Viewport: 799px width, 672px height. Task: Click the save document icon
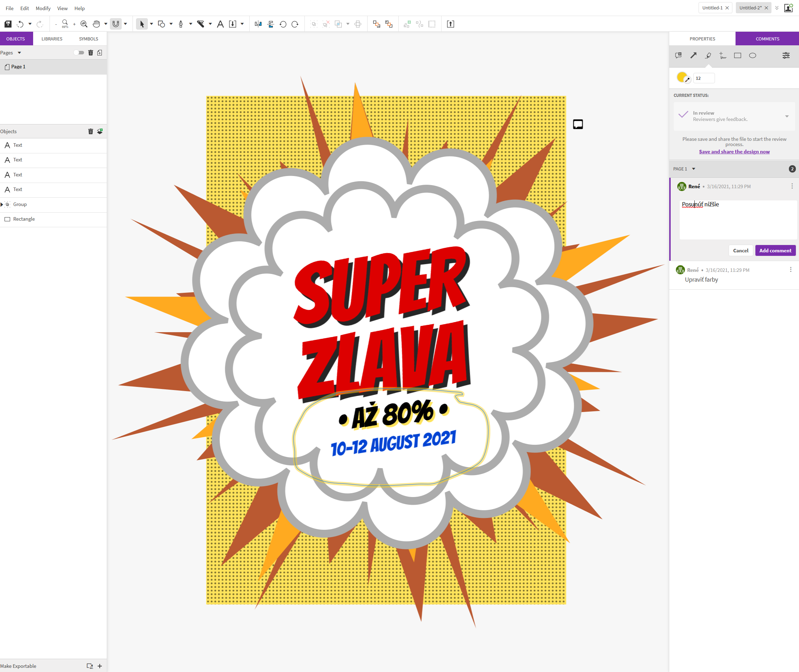(8, 24)
